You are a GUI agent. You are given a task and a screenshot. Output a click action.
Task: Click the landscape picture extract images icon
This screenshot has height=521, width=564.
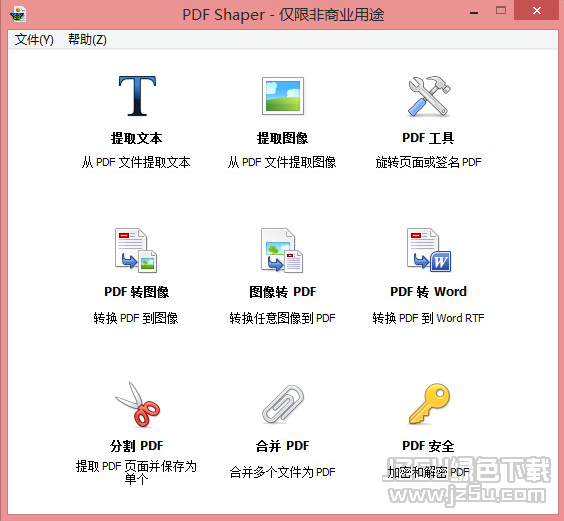(283, 96)
